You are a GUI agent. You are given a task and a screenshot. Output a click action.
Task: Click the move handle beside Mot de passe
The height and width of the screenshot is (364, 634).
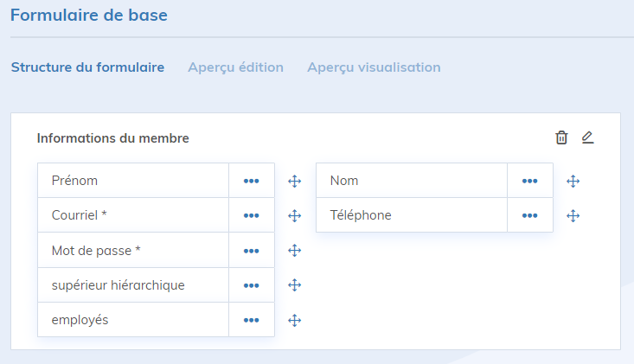point(294,251)
